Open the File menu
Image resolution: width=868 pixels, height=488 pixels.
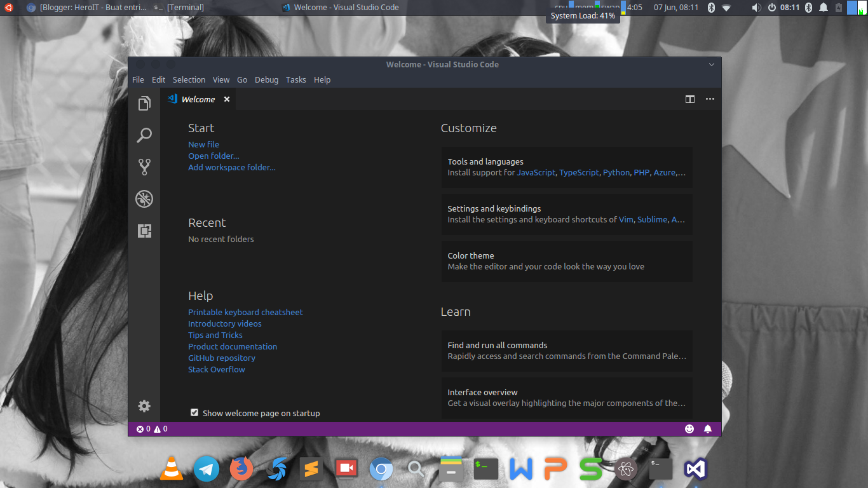click(138, 79)
